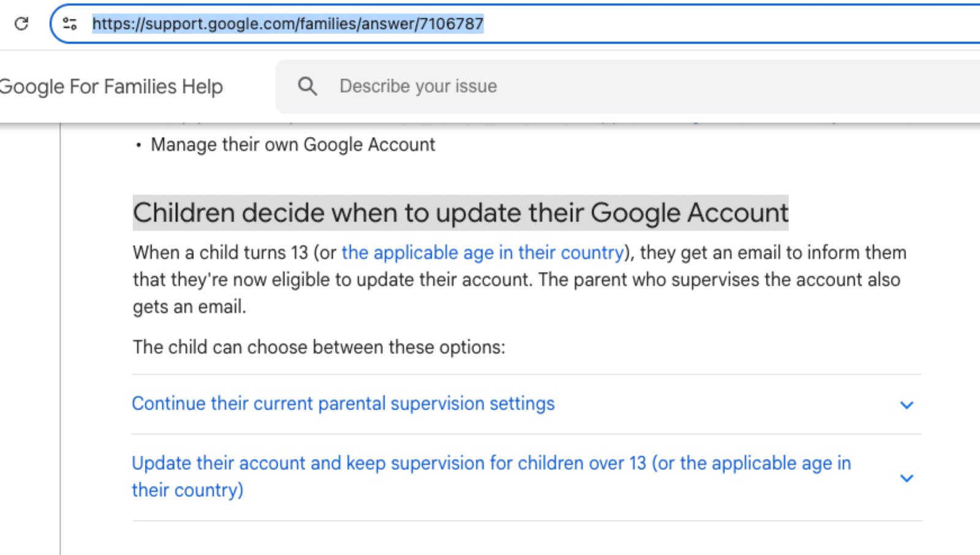The width and height of the screenshot is (980, 555).
Task: Go to Google For Families Help home
Action: tap(111, 86)
